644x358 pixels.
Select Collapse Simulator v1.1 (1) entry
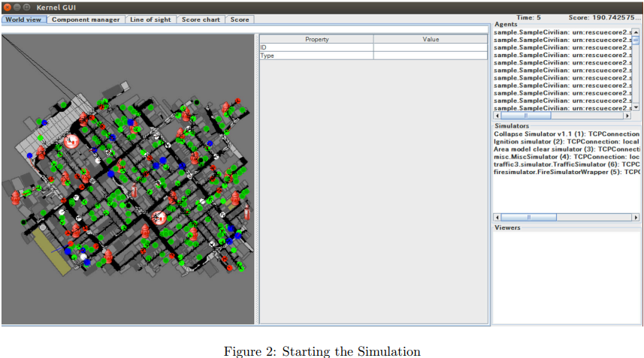coord(567,134)
